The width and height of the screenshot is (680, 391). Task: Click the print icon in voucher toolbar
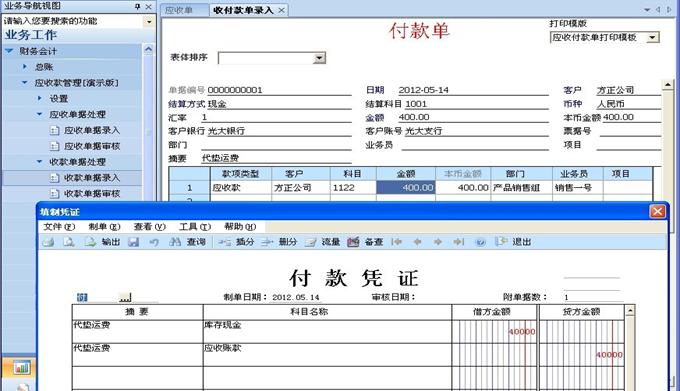click(48, 242)
